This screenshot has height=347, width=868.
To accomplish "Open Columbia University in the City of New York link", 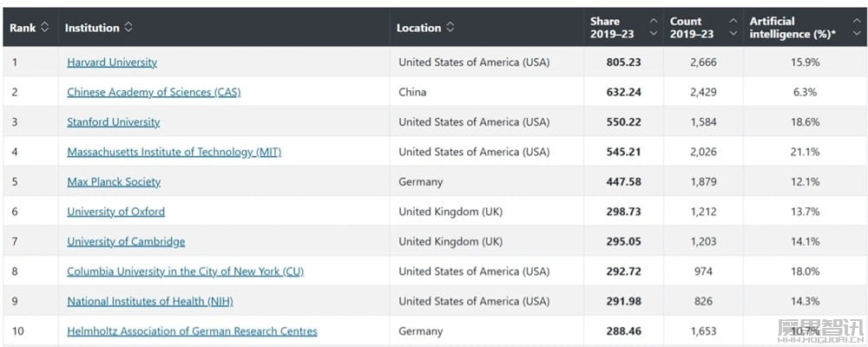I will coord(186,272).
